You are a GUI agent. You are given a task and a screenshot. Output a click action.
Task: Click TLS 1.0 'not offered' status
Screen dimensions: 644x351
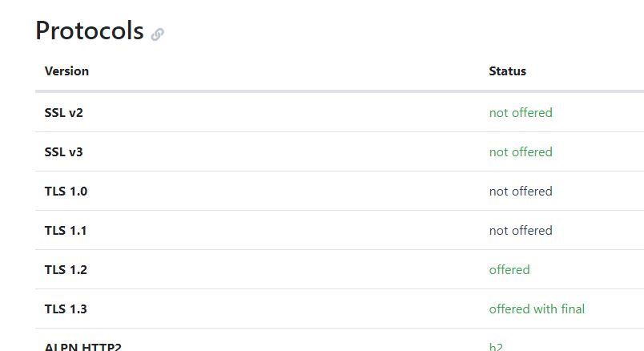pyautogui.click(x=521, y=191)
